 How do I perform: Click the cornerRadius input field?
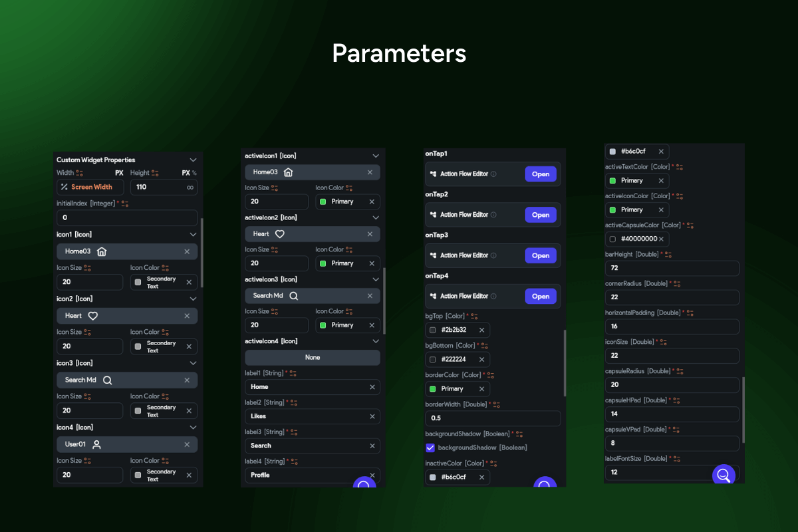pyautogui.click(x=672, y=297)
